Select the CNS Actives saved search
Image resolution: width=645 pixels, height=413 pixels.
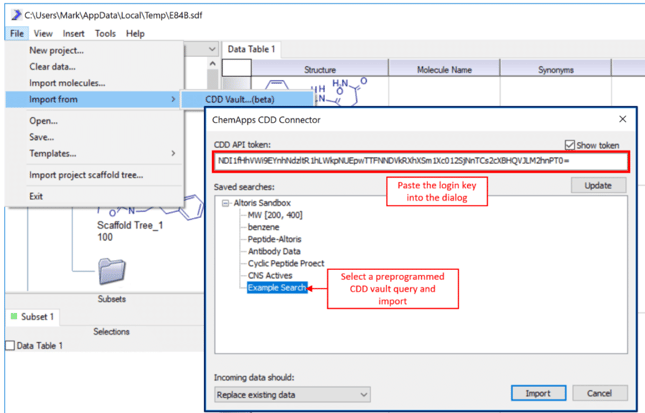click(270, 276)
